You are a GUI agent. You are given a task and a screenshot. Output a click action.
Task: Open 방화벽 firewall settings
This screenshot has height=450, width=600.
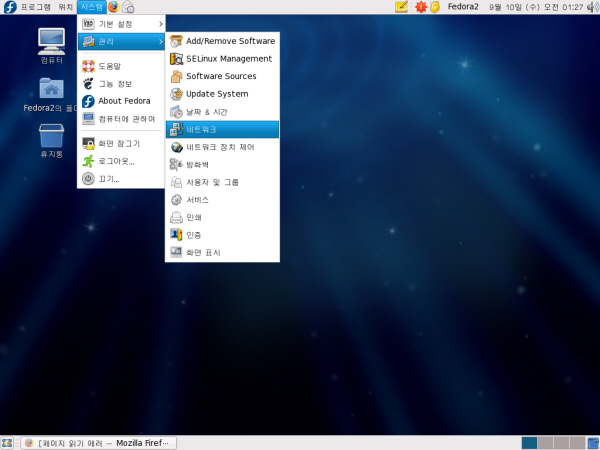click(222, 165)
